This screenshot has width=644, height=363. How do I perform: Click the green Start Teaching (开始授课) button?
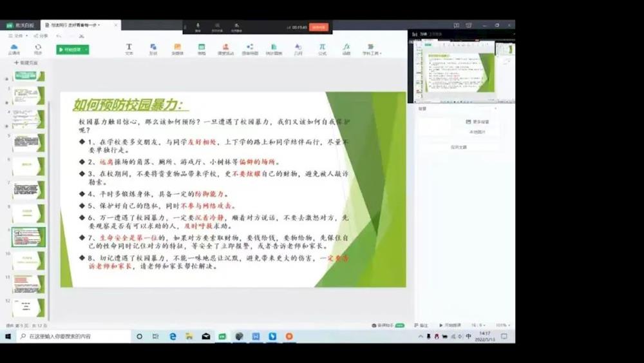[70, 50]
